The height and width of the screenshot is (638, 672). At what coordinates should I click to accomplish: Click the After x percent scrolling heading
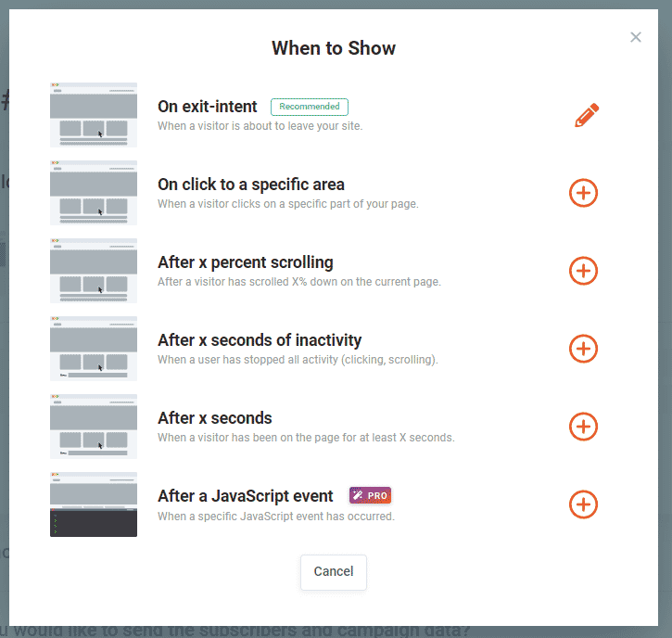(x=246, y=262)
